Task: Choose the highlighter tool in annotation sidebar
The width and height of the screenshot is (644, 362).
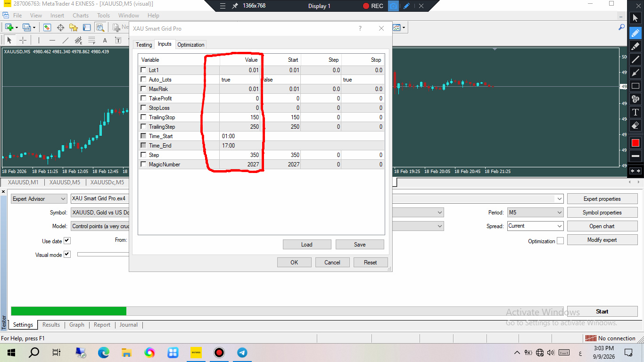Action: point(635,46)
